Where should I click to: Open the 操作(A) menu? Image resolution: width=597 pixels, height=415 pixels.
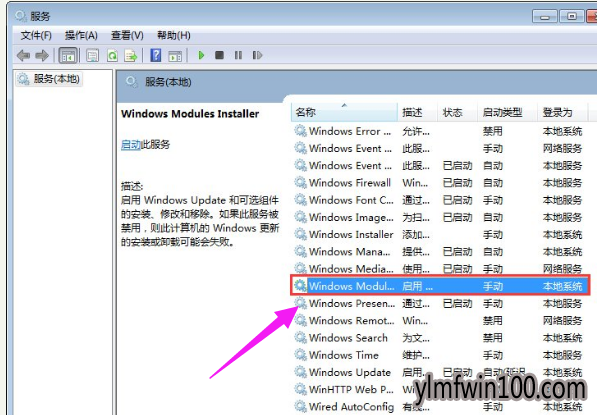(81, 35)
